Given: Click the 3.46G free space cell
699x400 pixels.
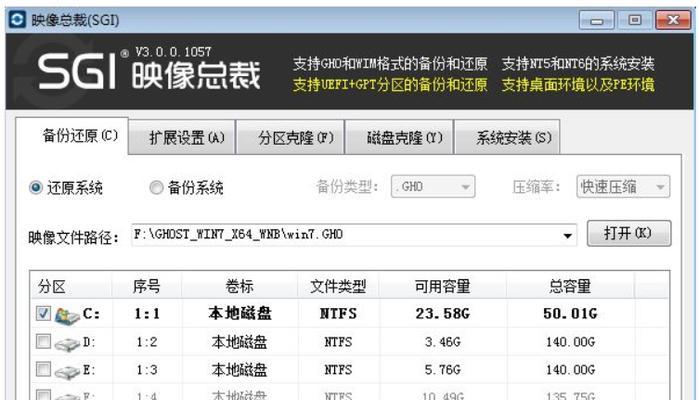Looking at the screenshot, I should (x=442, y=342).
